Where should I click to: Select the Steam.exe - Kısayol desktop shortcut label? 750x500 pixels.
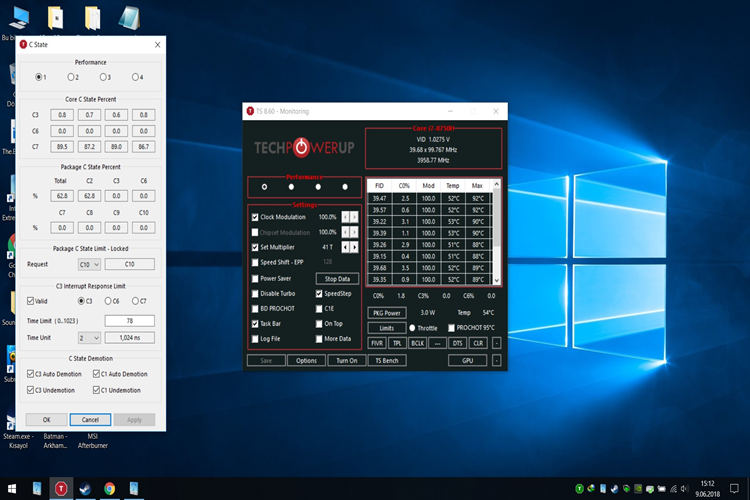[x=18, y=441]
